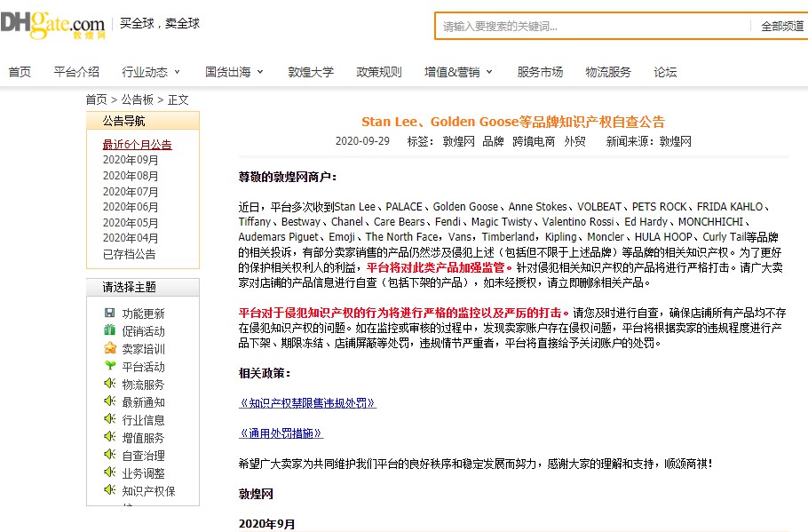Screen dimensions: 808x532
Task: Open 2020年04月 announcements
Action: [131, 238]
